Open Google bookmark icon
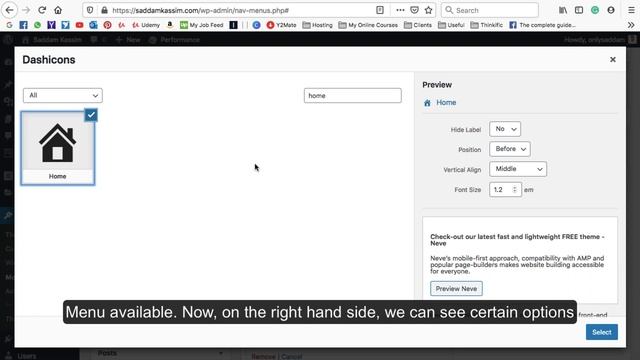 pos(9,25)
